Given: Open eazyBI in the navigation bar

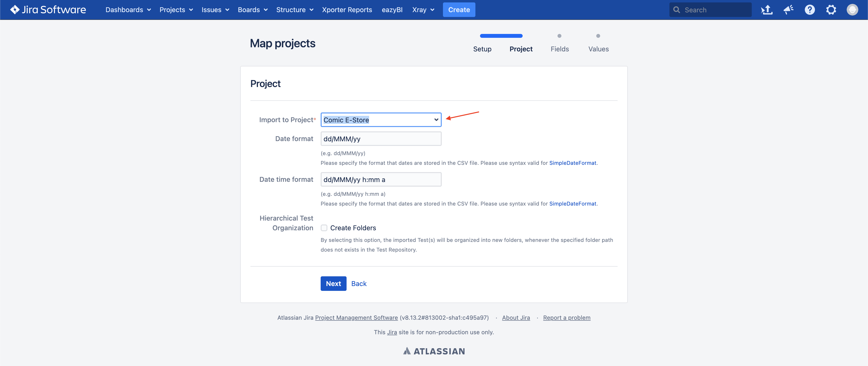Looking at the screenshot, I should pos(392,10).
